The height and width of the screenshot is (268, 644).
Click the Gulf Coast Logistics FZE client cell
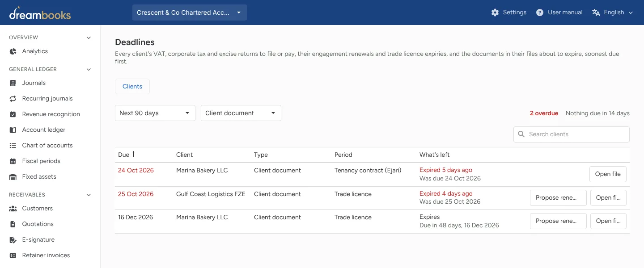click(x=211, y=194)
